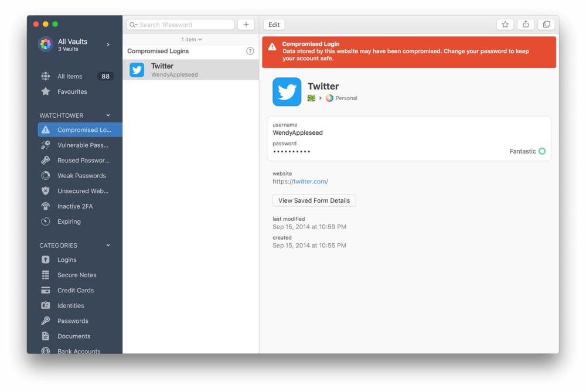Viewport: 586px width, 392px height.
Task: Click the Reused Passwords key icon
Action: coord(46,161)
